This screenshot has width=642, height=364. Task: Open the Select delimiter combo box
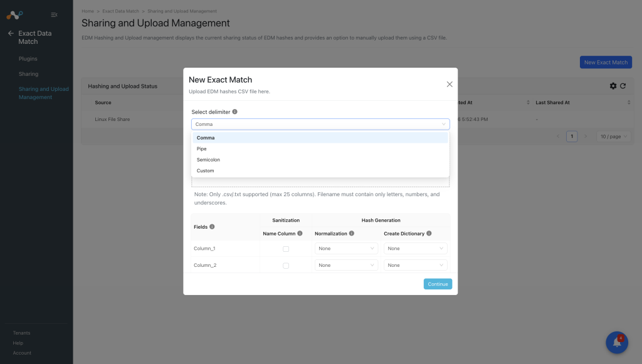[320, 124]
